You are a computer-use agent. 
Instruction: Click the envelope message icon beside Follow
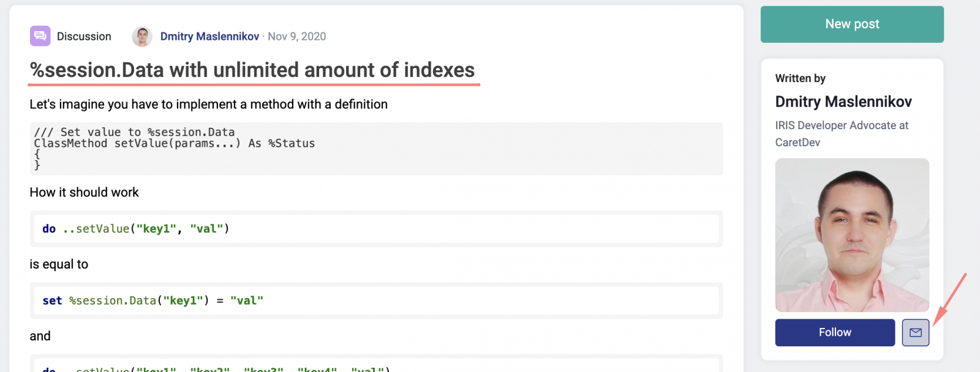click(915, 332)
